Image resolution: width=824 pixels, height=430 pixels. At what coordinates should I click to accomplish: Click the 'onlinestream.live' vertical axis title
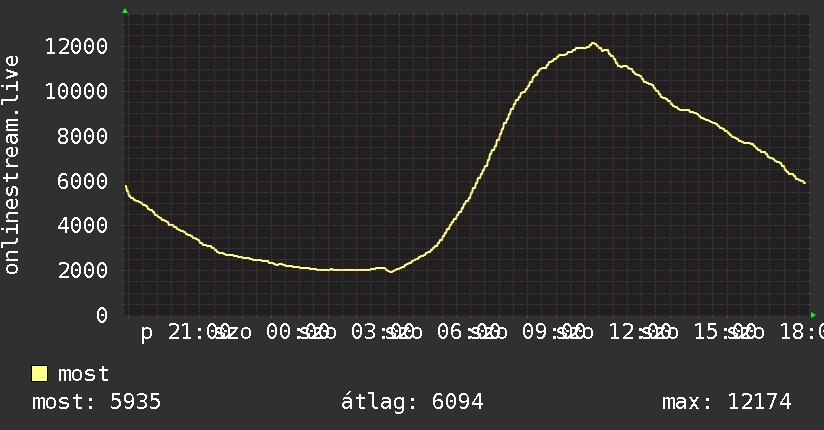coord(12,165)
